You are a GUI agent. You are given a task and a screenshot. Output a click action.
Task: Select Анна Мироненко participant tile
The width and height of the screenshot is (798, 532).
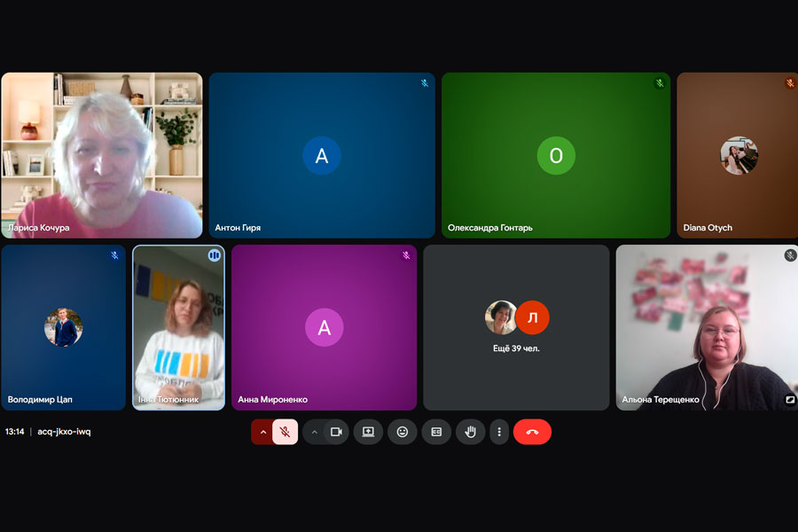click(x=325, y=327)
